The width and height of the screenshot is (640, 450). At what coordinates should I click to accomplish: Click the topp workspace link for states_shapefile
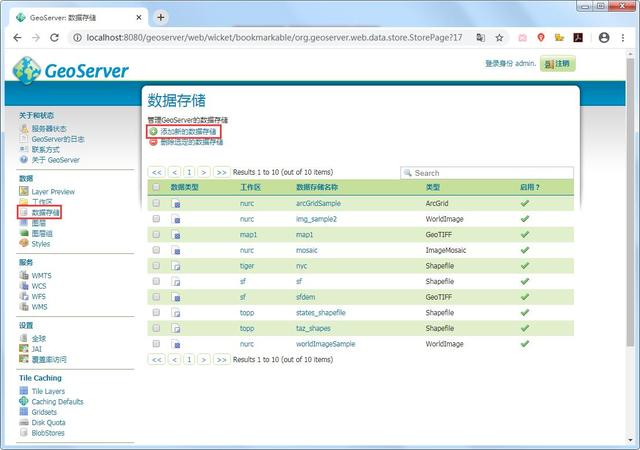(247, 313)
